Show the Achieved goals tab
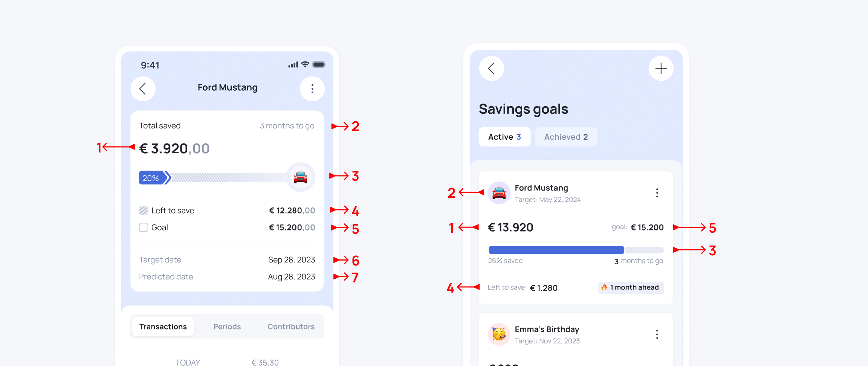This screenshot has width=868, height=366. (566, 137)
